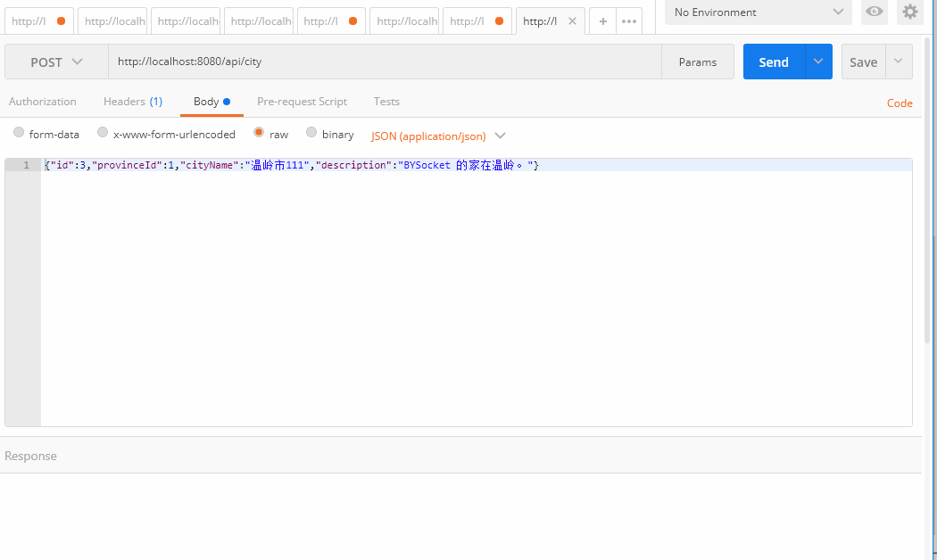The width and height of the screenshot is (937, 560).
Task: Close the active request tab
Action: coord(572,21)
